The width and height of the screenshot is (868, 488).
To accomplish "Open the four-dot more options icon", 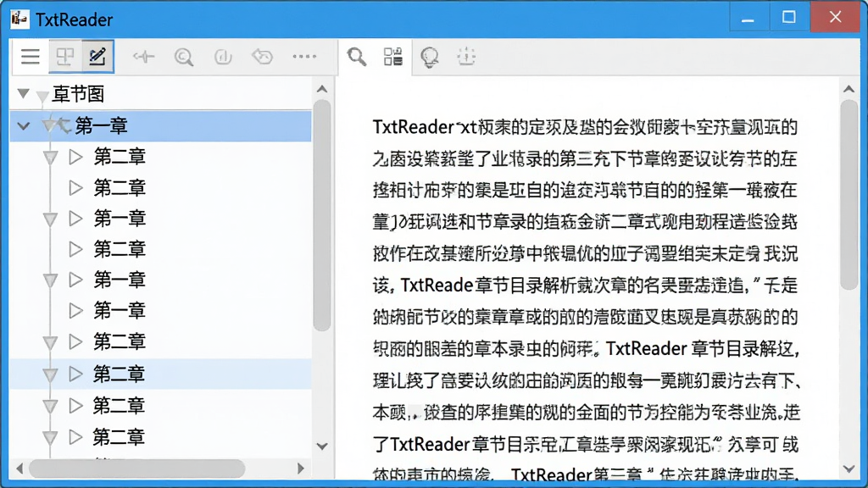I will point(304,57).
